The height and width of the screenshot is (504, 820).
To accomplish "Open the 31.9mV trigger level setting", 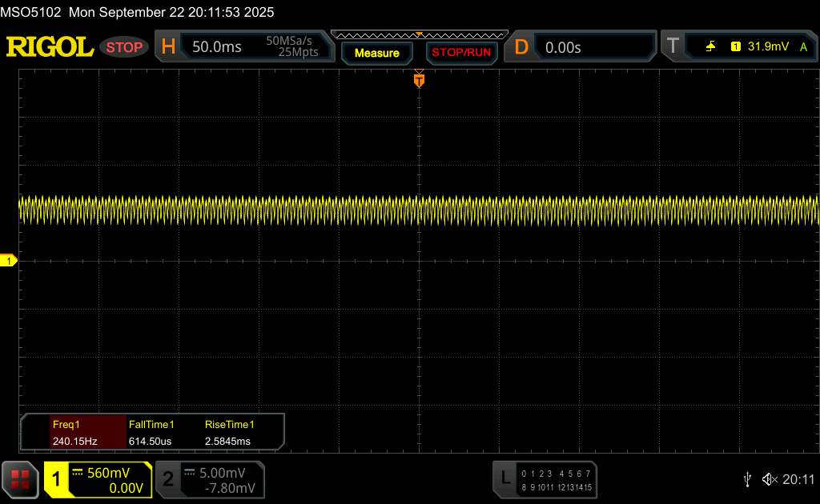I will pyautogui.click(x=767, y=47).
